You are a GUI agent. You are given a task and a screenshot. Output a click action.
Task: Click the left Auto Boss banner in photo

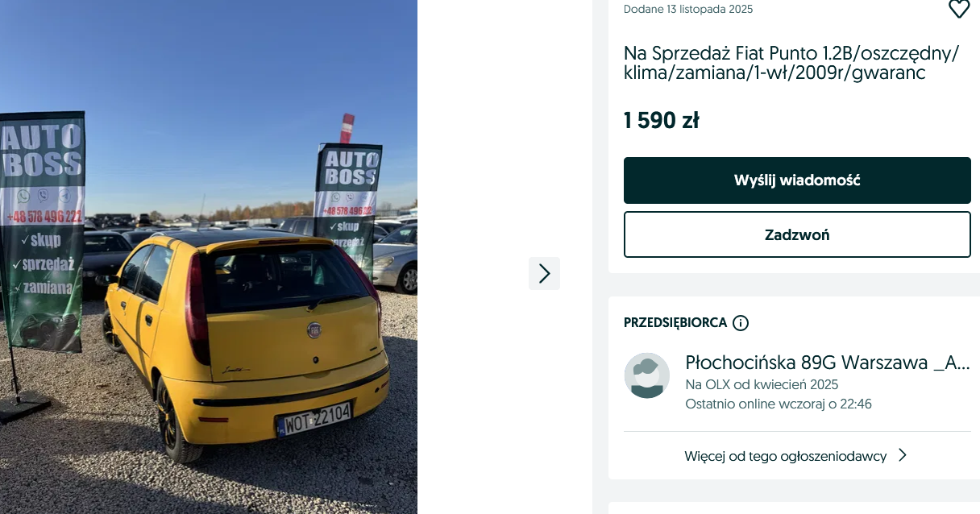pyautogui.click(x=42, y=232)
